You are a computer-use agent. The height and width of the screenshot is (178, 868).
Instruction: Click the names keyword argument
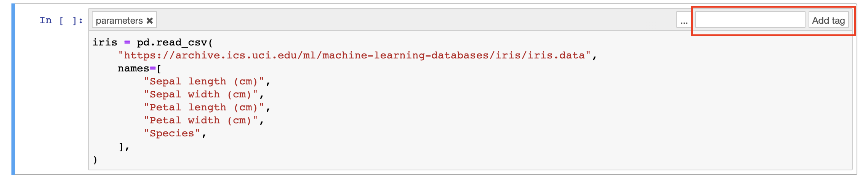133,69
